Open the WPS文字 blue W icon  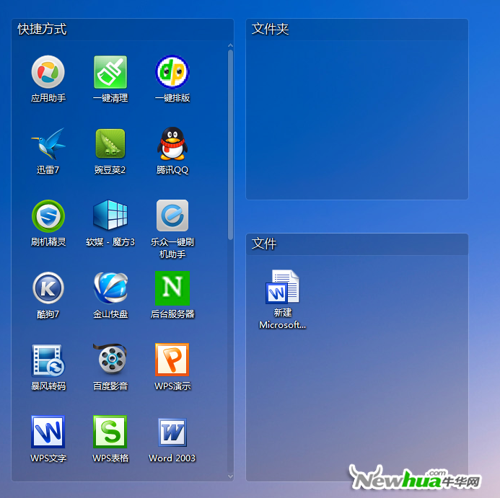coord(48,432)
